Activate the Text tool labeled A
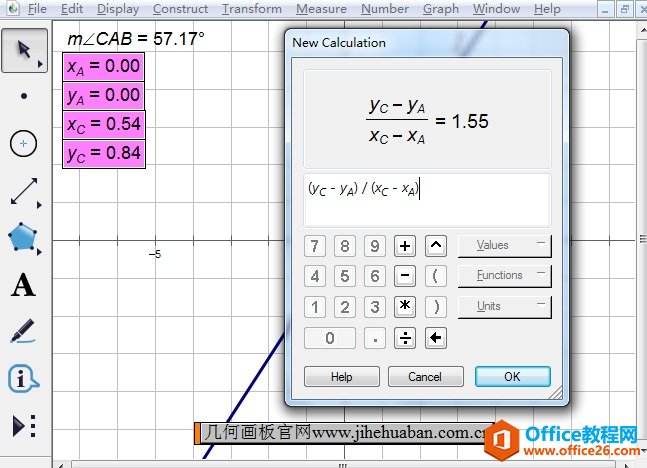Image resolution: width=647 pixels, height=468 pixels. (x=24, y=286)
